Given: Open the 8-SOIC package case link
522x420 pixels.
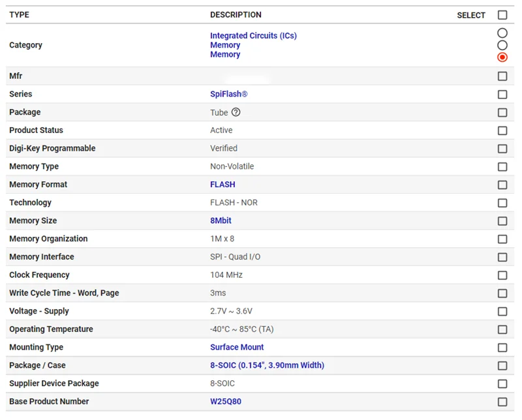Looking at the screenshot, I should click(268, 365).
